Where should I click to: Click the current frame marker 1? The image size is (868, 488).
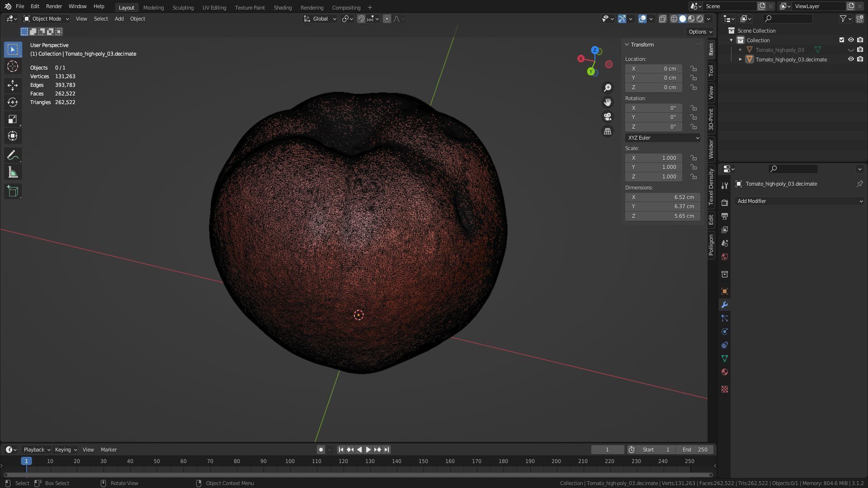coord(26,461)
